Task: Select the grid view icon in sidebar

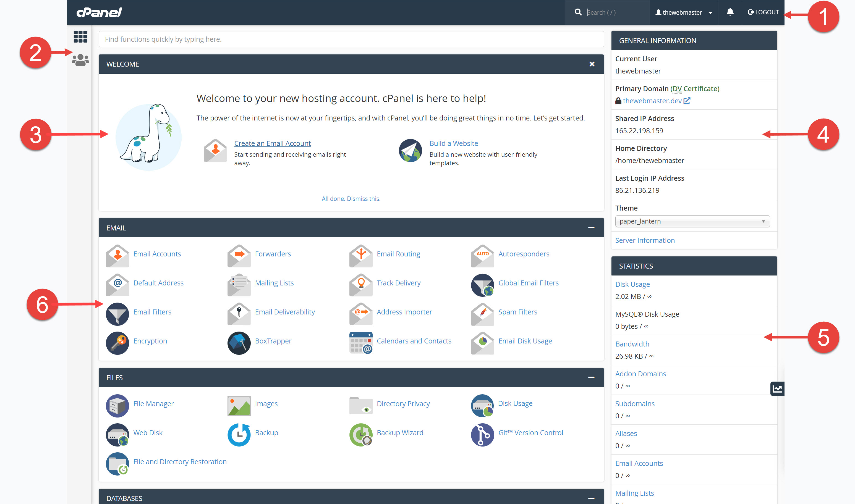Action: pos(80,37)
